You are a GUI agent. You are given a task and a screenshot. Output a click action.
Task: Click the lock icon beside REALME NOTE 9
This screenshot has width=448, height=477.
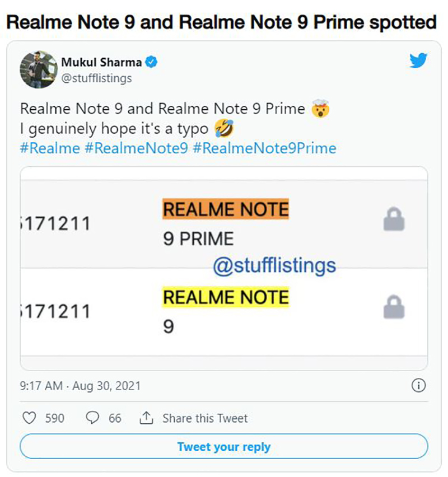pyautogui.click(x=394, y=308)
